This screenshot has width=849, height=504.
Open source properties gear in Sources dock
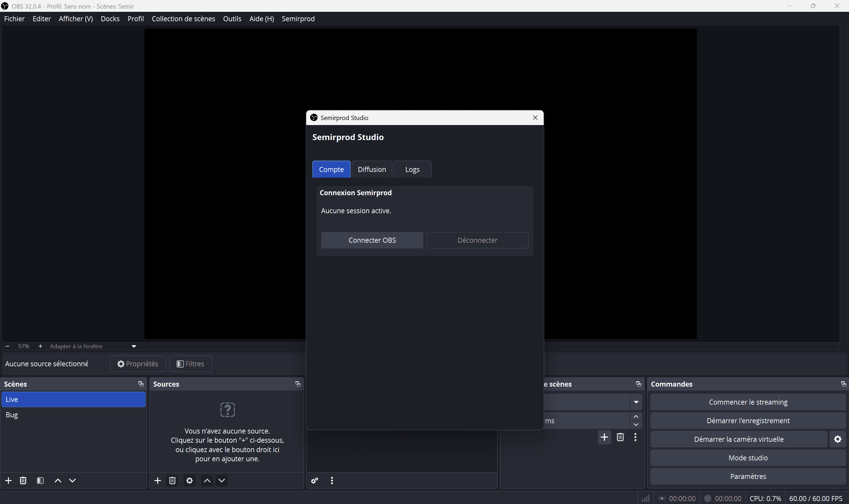coord(190,480)
